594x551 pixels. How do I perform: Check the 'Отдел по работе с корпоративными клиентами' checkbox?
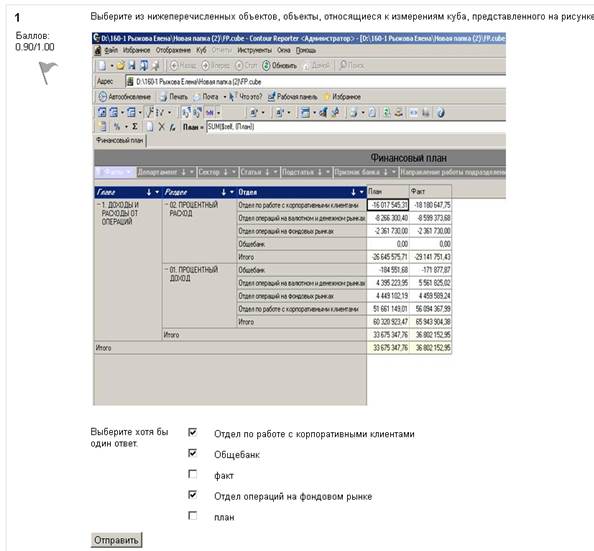192,432
